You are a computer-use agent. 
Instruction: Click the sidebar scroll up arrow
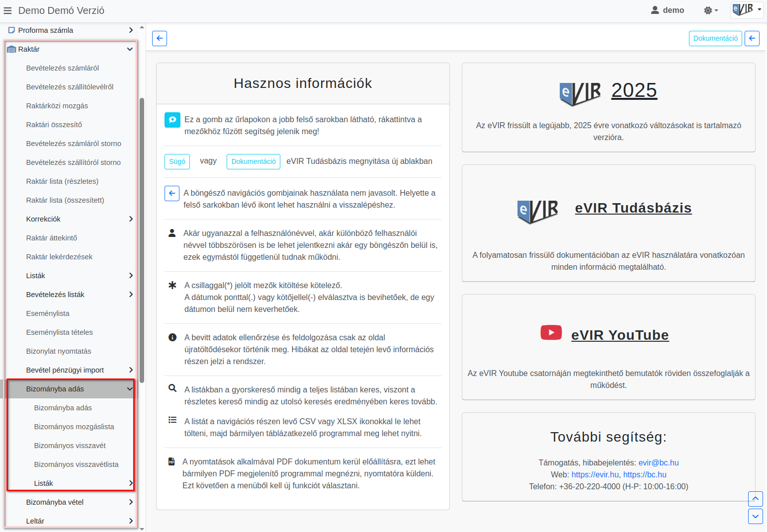coord(142,27)
